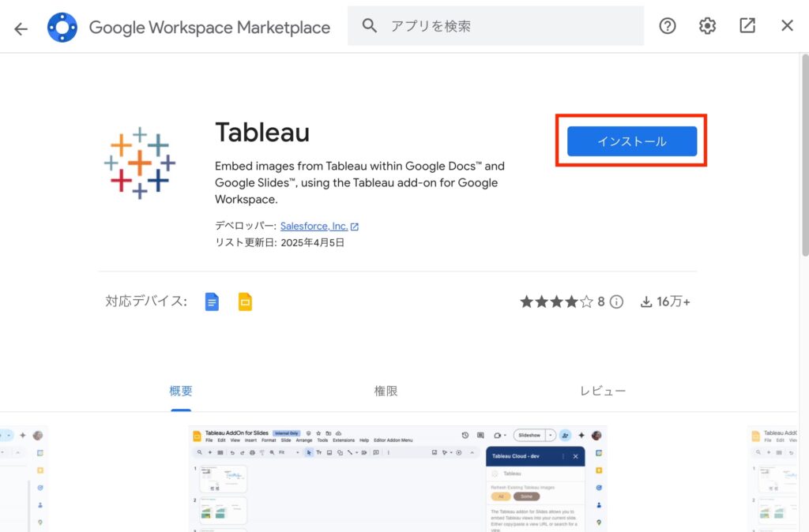Click the center Tableau Slides screenshot

pyautogui.click(x=397, y=478)
